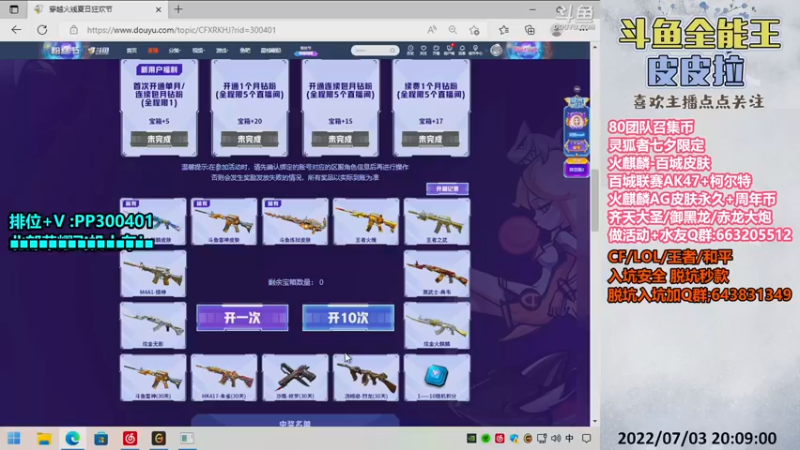
Task: View site information lock icon
Action: [74, 30]
